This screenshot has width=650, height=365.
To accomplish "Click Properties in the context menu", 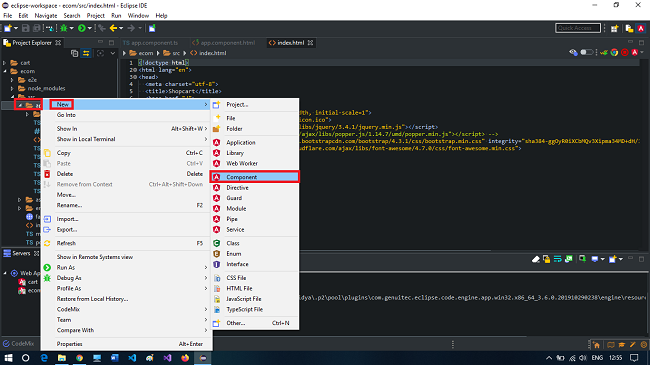I will tap(126, 344).
